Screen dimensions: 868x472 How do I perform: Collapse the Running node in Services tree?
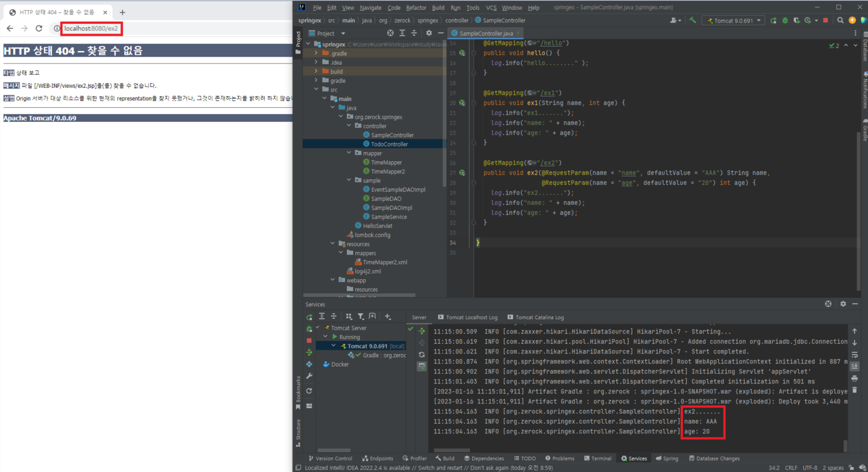click(326, 337)
